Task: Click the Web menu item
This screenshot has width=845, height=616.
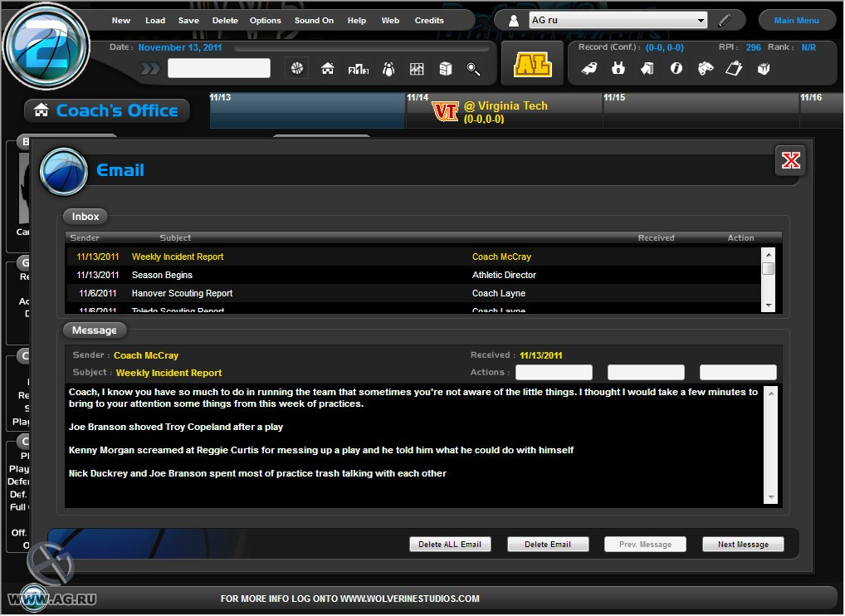Action: [390, 21]
